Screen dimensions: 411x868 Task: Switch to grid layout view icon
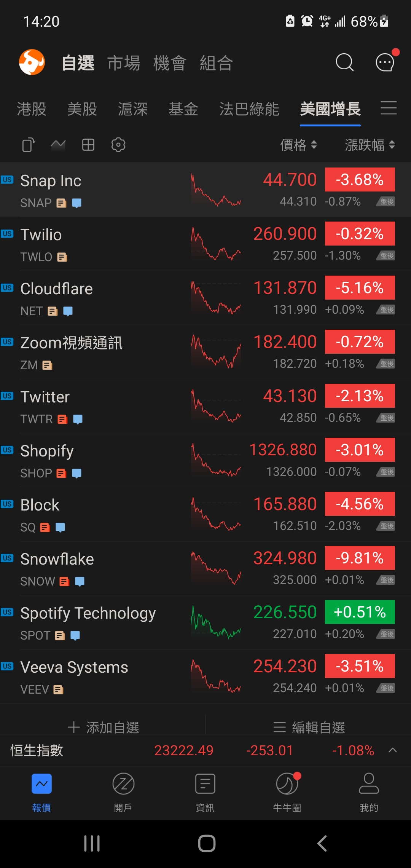pyautogui.click(x=88, y=145)
